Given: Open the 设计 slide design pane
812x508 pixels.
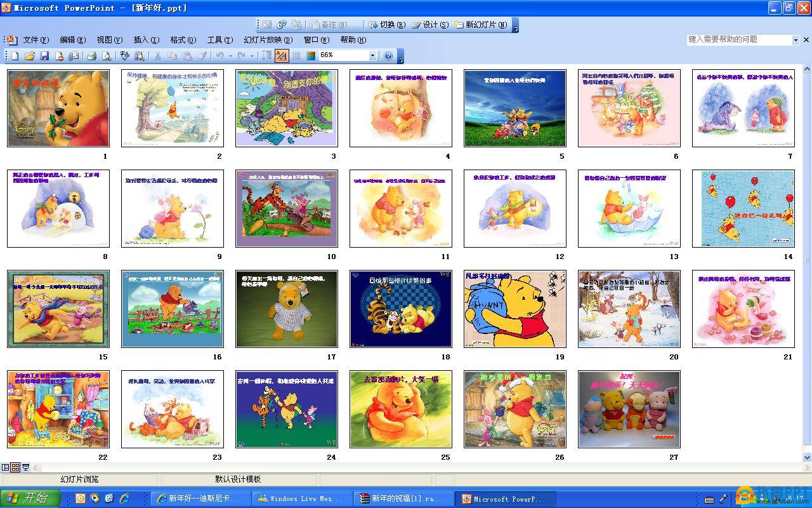Looking at the screenshot, I should click(x=429, y=25).
